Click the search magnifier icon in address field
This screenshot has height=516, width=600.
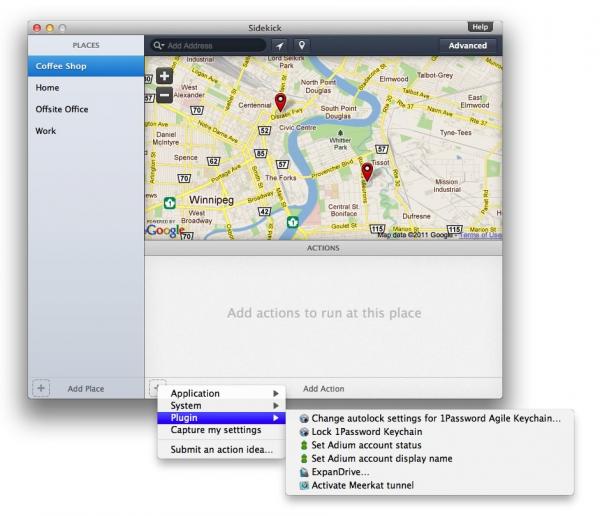point(158,46)
